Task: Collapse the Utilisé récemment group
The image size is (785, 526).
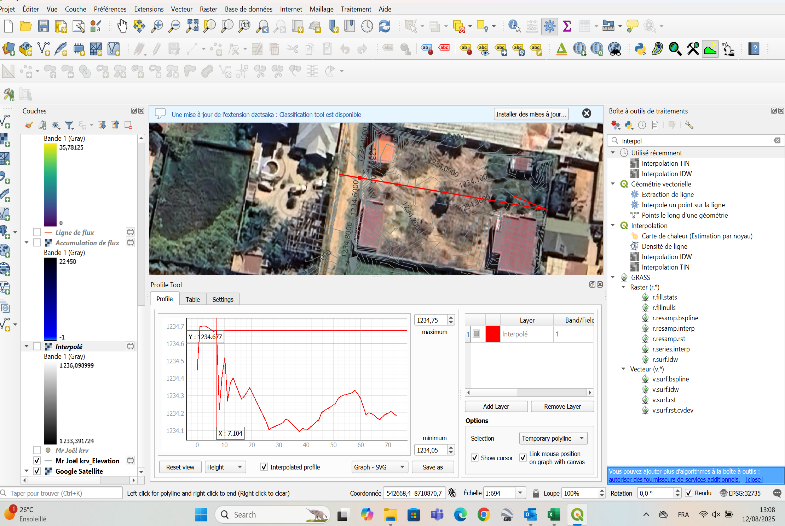Action: 613,153
